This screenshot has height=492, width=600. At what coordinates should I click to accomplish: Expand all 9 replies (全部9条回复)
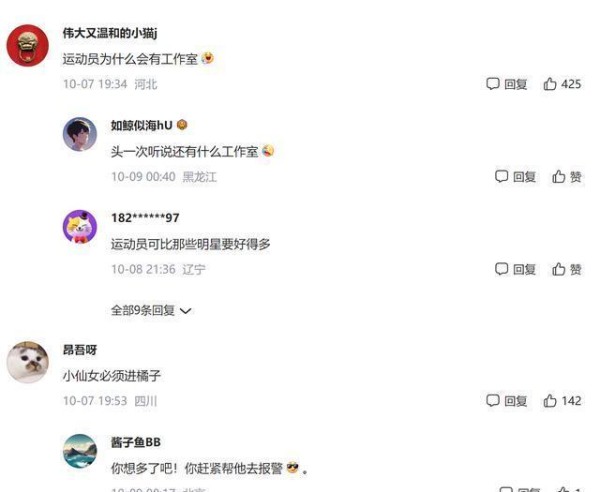[151, 310]
